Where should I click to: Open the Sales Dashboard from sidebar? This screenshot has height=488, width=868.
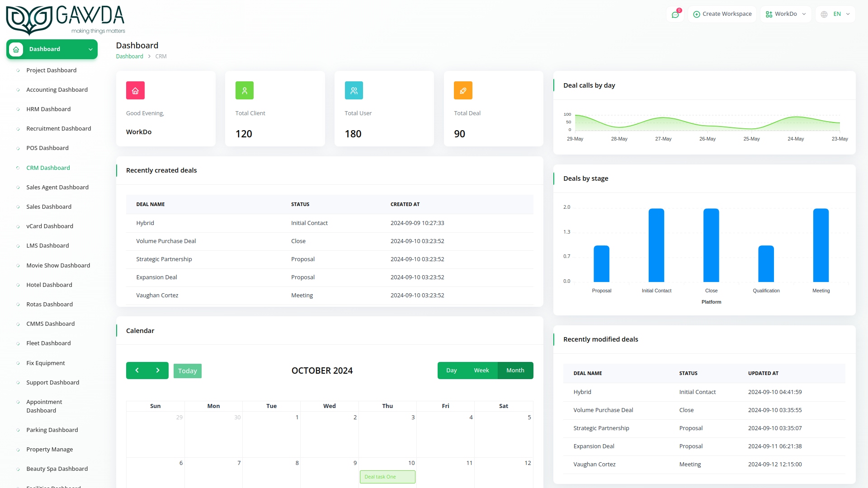49,206
